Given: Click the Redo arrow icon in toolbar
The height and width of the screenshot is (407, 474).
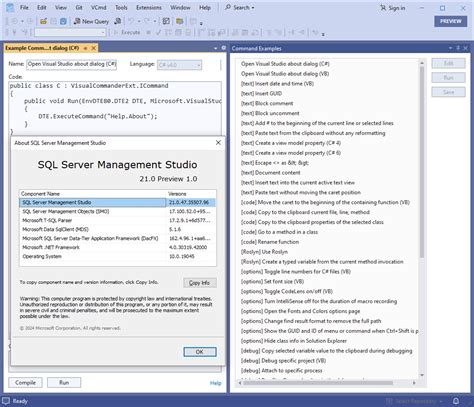Looking at the screenshot, I should [x=147, y=21].
